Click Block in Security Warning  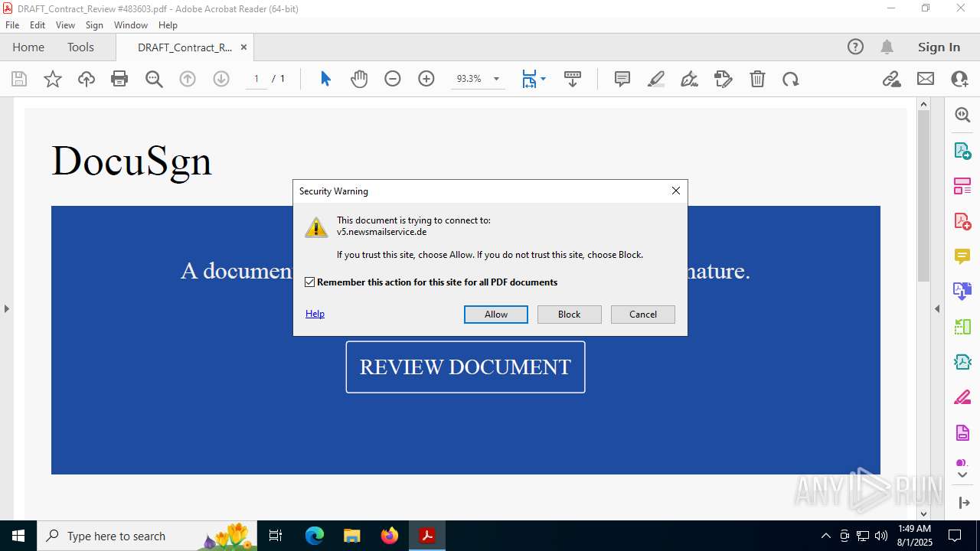point(570,315)
